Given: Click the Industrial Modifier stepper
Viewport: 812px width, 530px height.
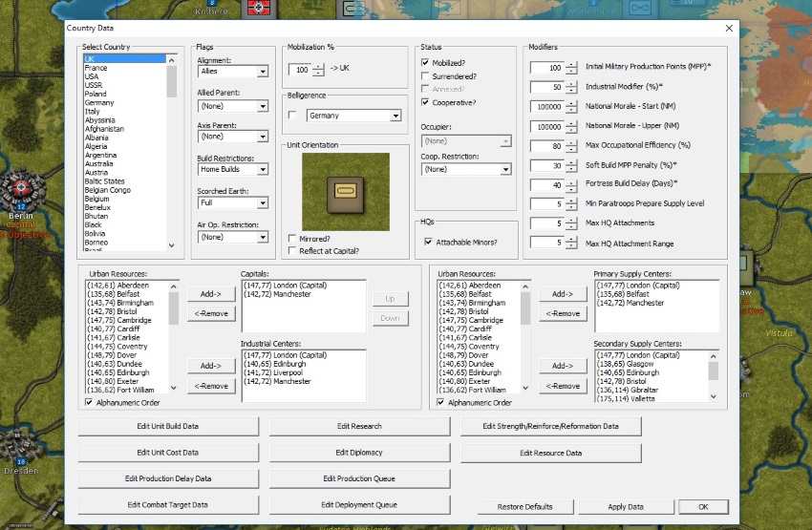Looking at the screenshot, I should point(571,87).
